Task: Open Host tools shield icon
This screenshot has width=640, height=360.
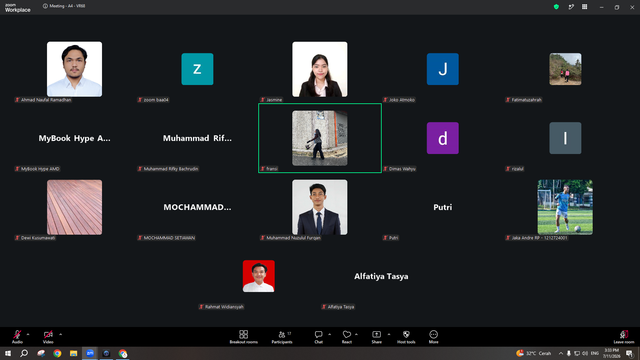Action: [406, 337]
